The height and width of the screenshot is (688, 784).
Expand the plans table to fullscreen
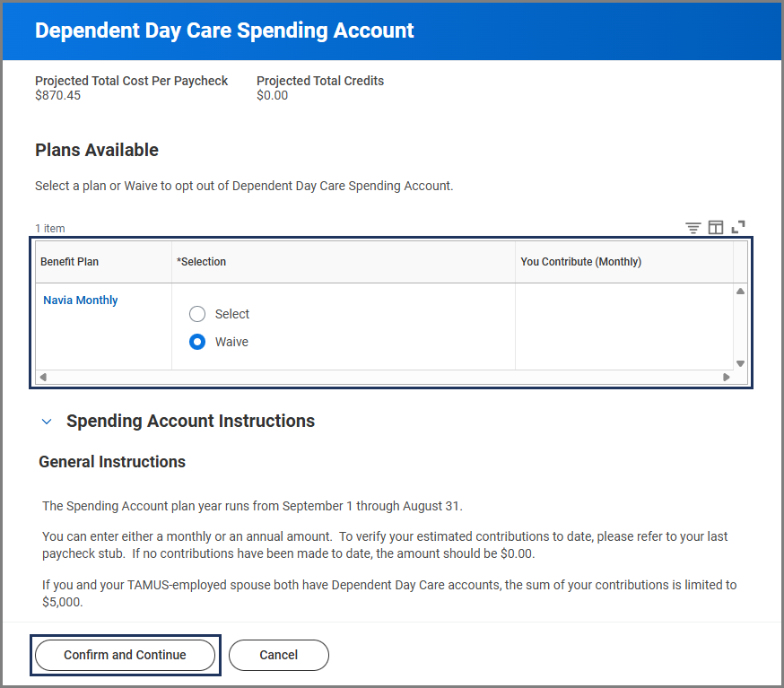coord(738,227)
